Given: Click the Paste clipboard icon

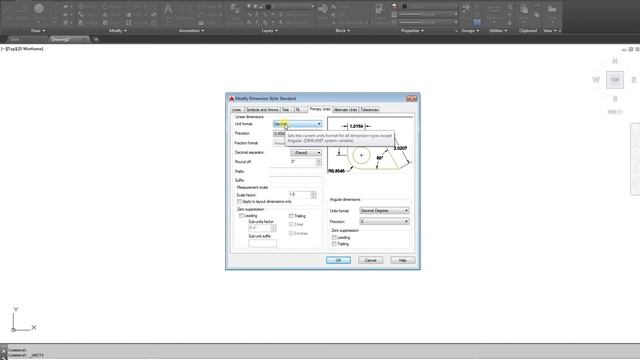Looking at the screenshot, I should 524,9.
